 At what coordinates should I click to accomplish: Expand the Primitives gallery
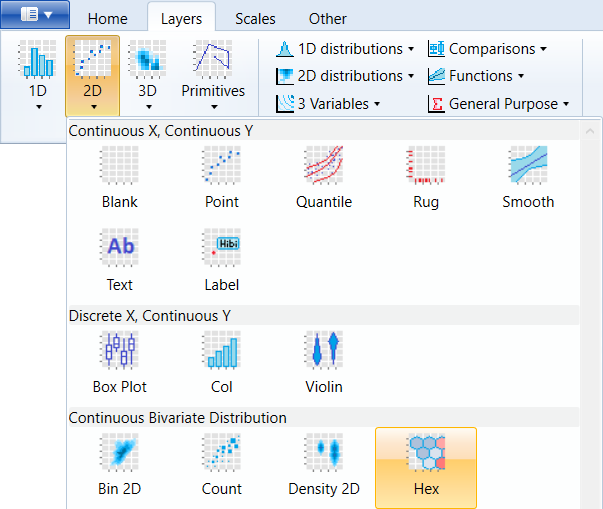[213, 75]
